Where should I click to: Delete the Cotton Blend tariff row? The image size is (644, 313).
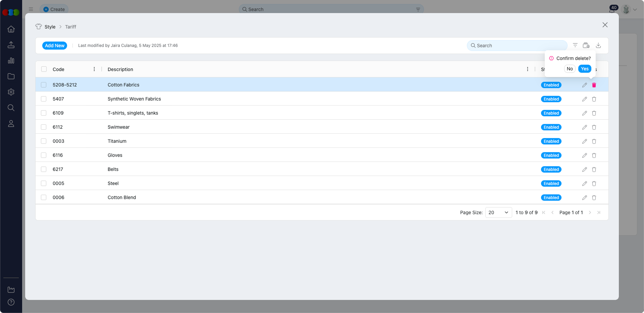pos(594,198)
